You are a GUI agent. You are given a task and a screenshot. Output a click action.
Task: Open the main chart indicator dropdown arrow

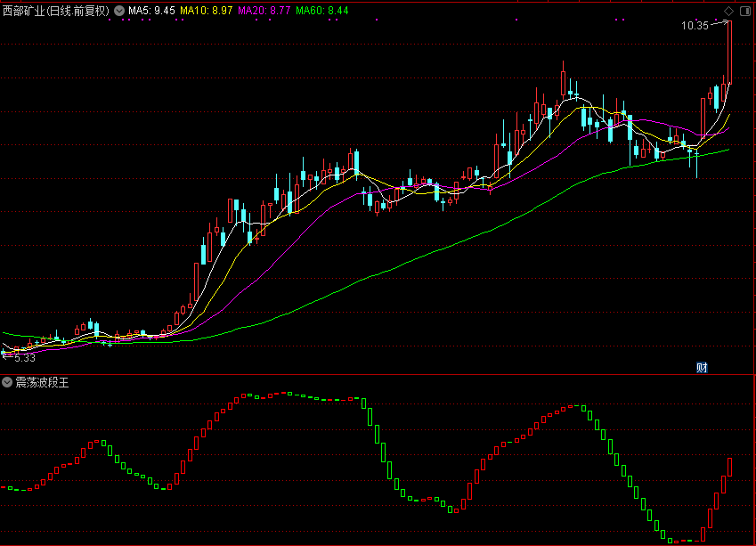[x=119, y=11]
